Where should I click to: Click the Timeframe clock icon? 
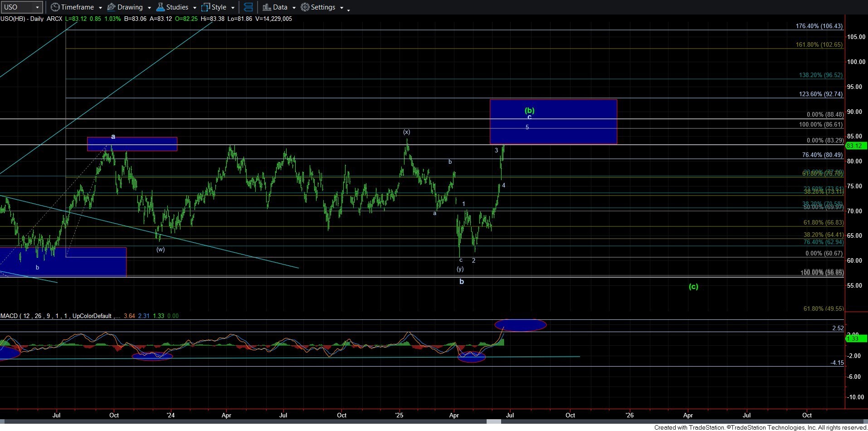(55, 7)
